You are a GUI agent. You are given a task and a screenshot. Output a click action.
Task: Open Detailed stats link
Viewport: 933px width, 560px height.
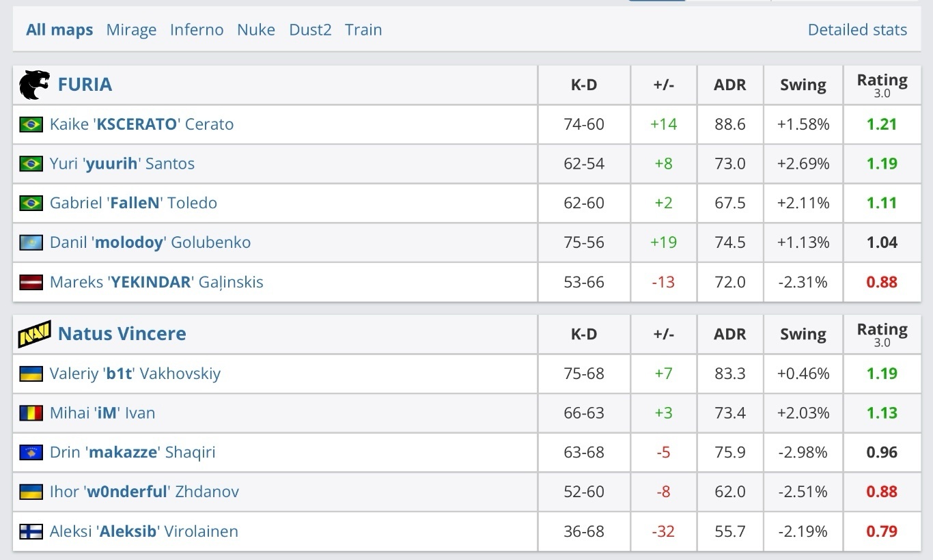click(x=857, y=30)
